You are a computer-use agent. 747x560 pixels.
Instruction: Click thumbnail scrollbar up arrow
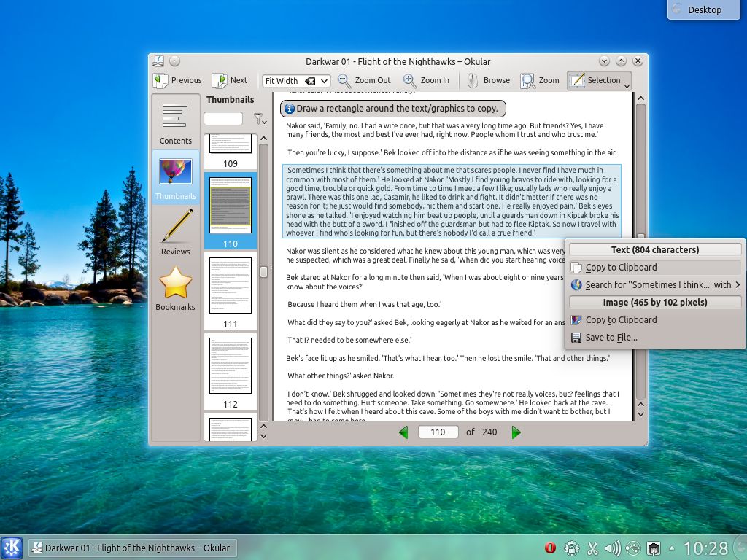coord(263,139)
